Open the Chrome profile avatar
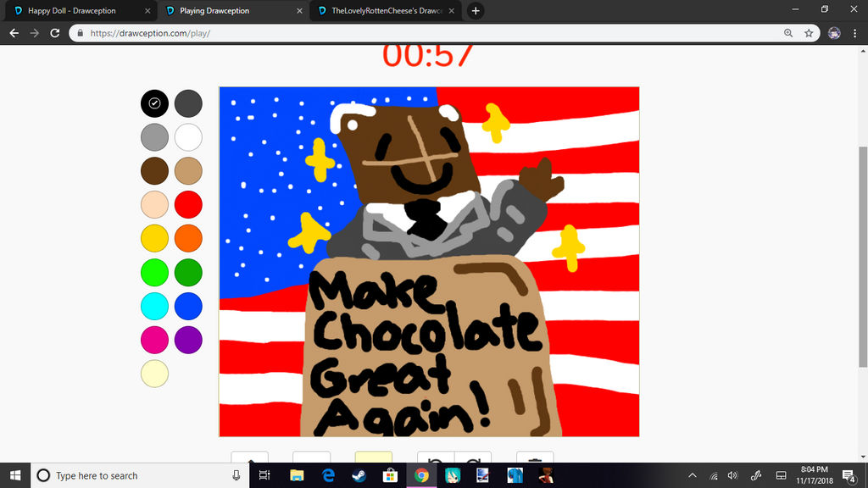 [x=834, y=33]
